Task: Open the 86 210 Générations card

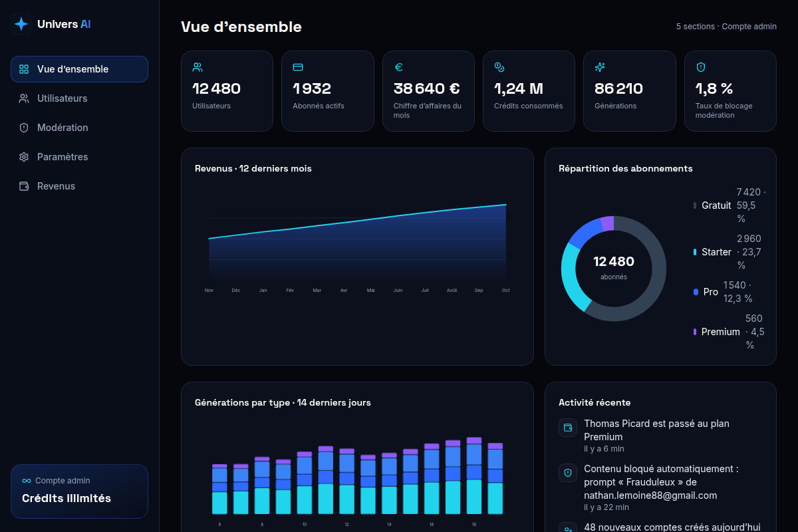Action: pyautogui.click(x=629, y=91)
